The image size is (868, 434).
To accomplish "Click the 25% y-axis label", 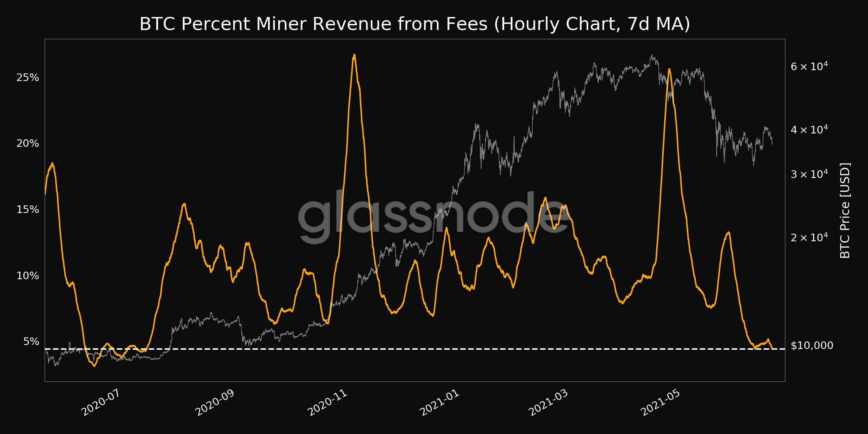I will point(27,77).
